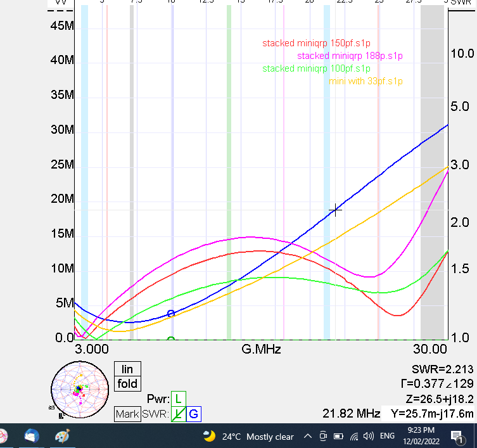Click the 'lin' scale button
This screenshot has height=448, width=477.
tap(127, 369)
